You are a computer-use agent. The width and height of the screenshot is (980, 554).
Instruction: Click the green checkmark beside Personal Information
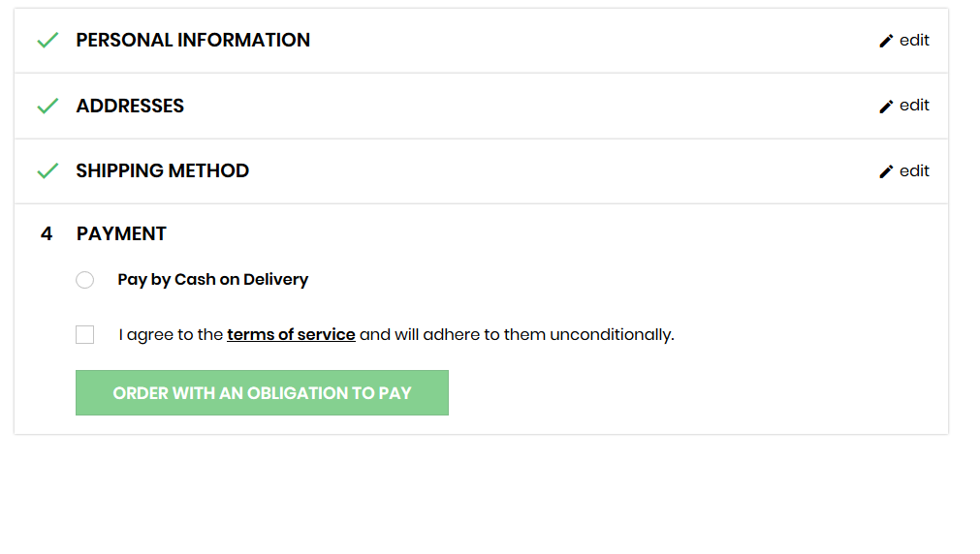point(47,41)
